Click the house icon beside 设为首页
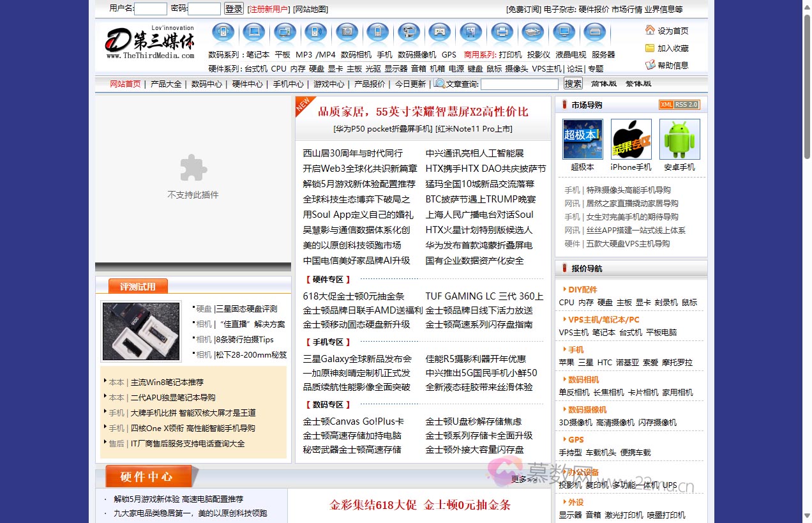The height and width of the screenshot is (523, 812). pos(650,30)
